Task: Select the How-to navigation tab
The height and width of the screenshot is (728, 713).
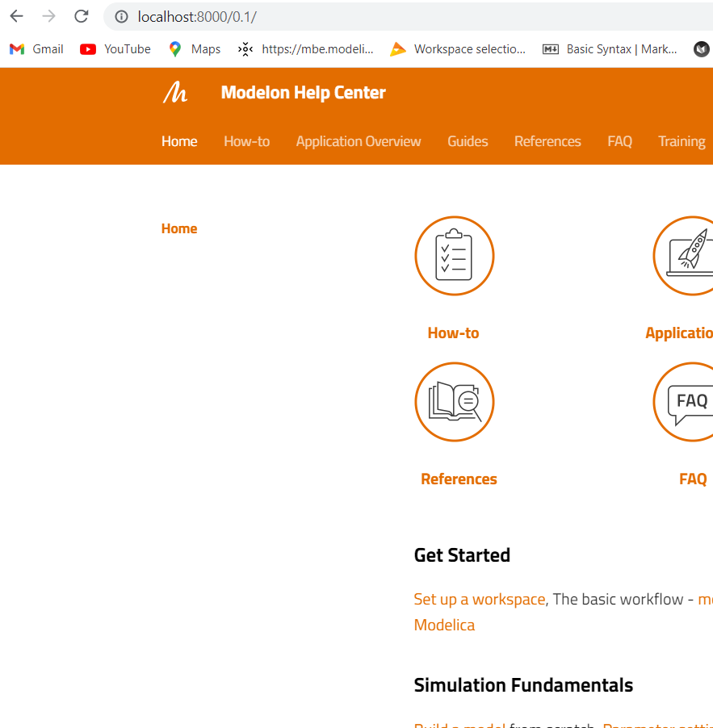Action: click(x=246, y=141)
